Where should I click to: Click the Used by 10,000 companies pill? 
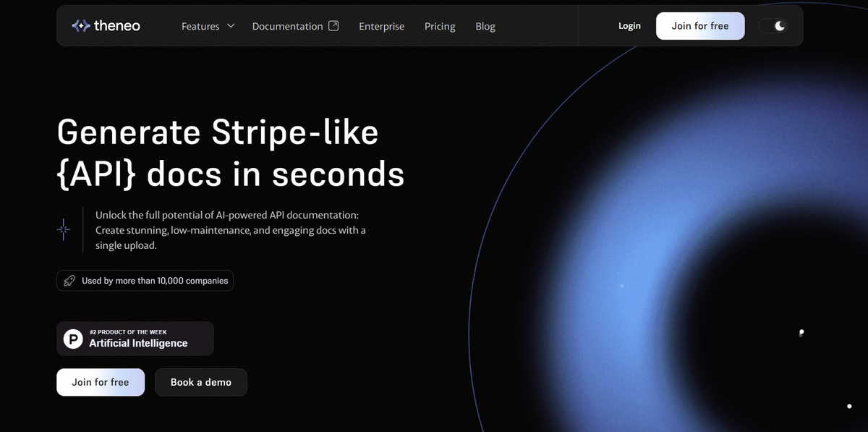coord(154,281)
